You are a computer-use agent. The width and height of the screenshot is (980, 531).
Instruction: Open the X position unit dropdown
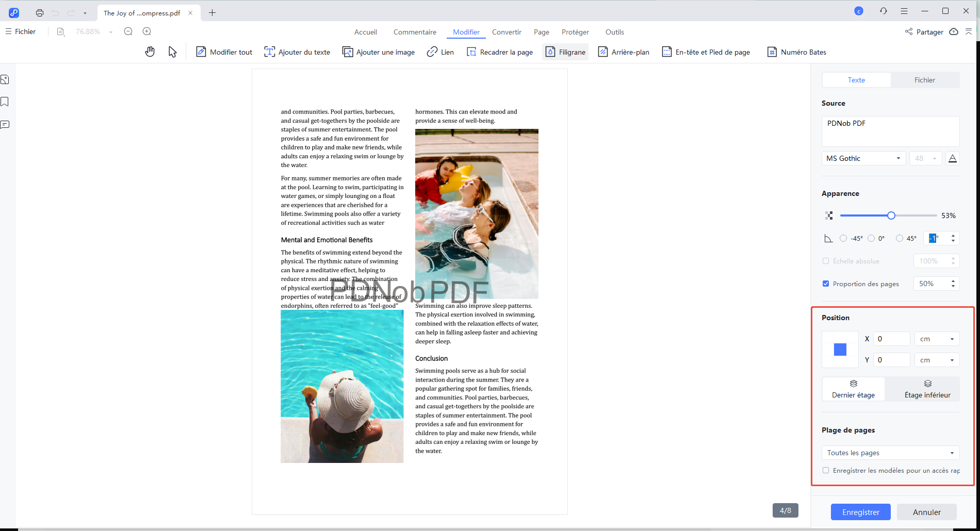[937, 339]
